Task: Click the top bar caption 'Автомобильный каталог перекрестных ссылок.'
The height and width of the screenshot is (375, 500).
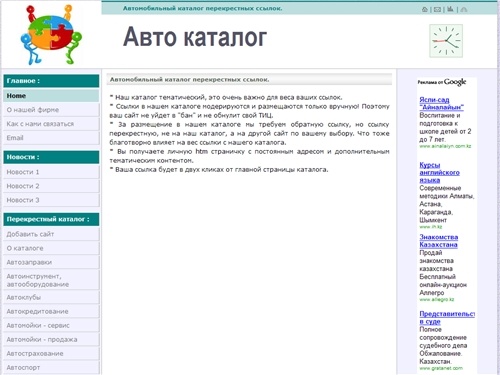Action: click(202, 8)
